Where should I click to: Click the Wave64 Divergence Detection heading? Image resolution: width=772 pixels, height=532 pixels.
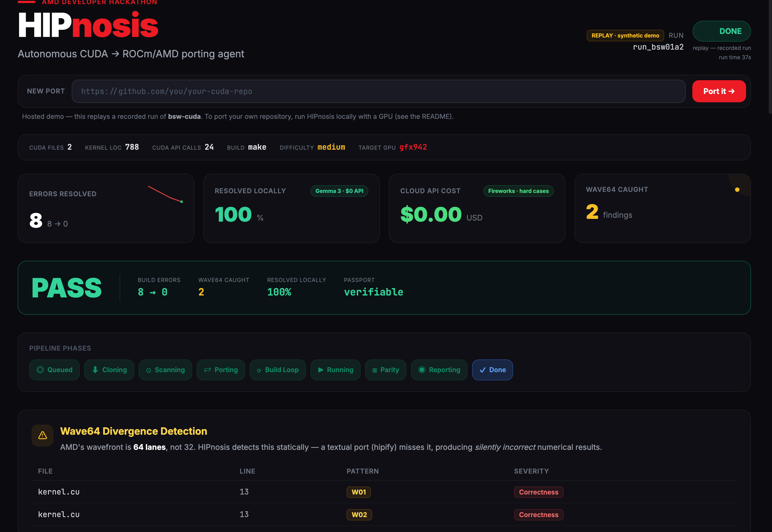(x=133, y=431)
